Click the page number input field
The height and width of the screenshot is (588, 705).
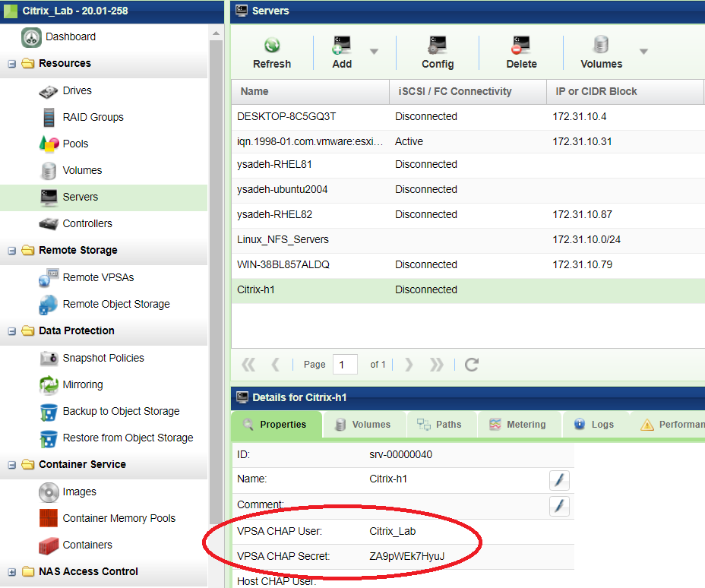point(345,365)
